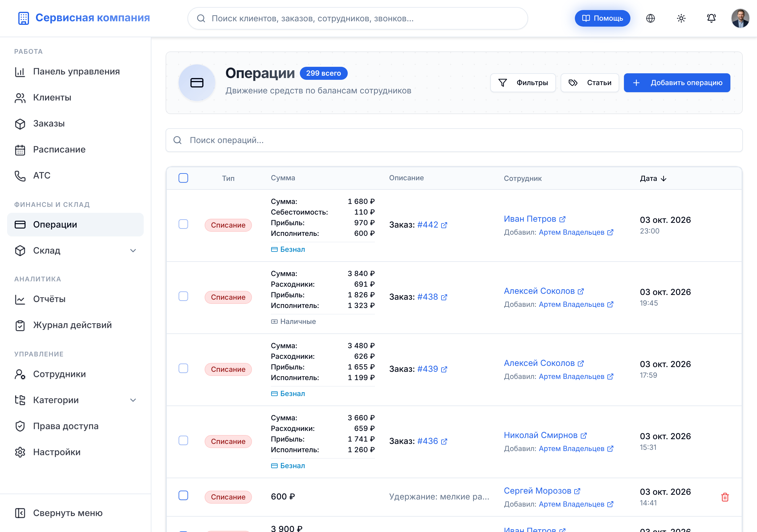This screenshot has width=757, height=532.
Task: Click the language globe icon
Action: (x=650, y=18)
